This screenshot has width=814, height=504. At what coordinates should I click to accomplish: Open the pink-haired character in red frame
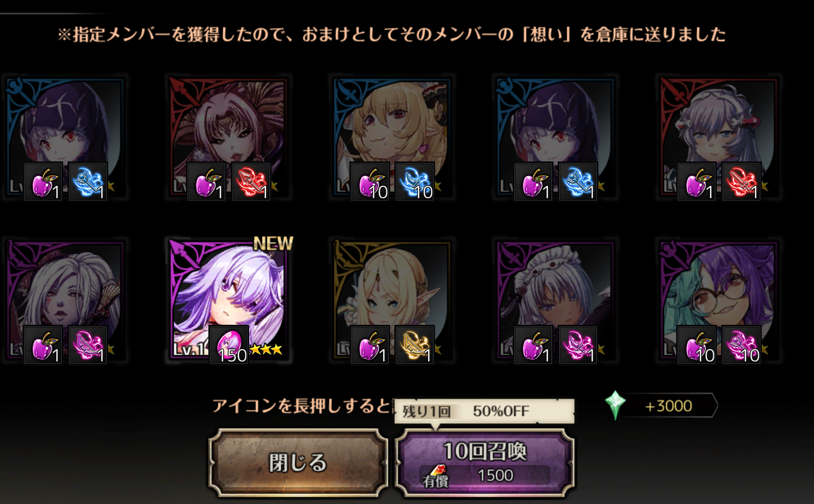point(228,137)
